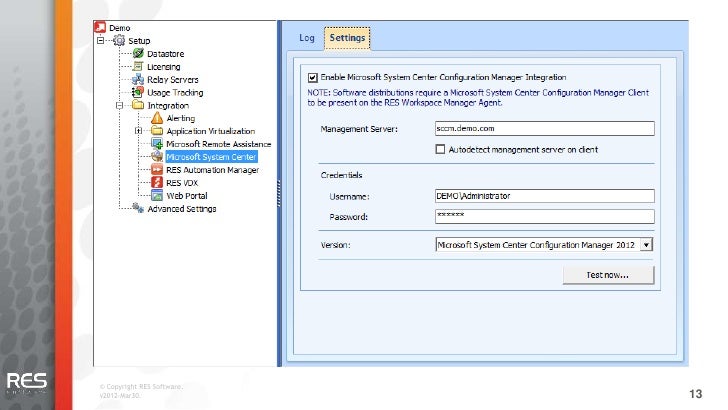
Task: Click the Credentials section label
Action: pyautogui.click(x=341, y=175)
